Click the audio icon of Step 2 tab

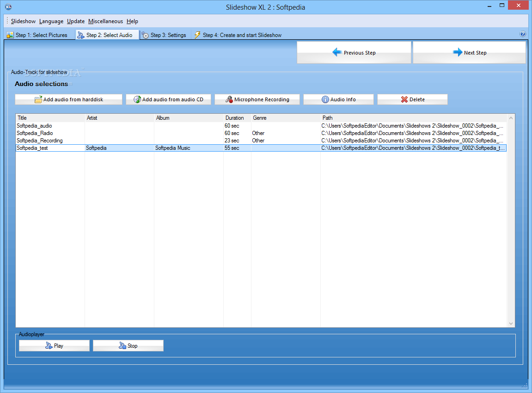coord(81,35)
